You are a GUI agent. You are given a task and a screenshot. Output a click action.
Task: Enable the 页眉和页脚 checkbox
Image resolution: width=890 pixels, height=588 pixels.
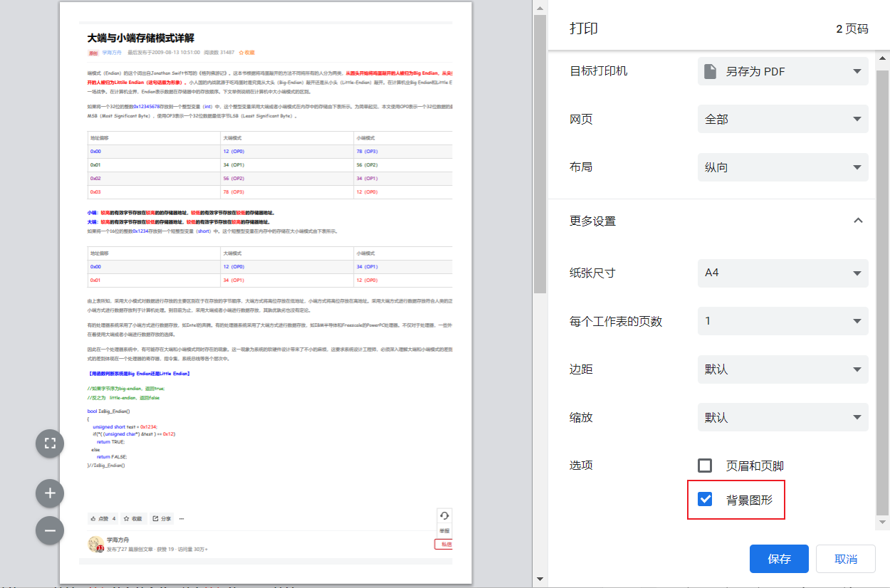(705, 466)
